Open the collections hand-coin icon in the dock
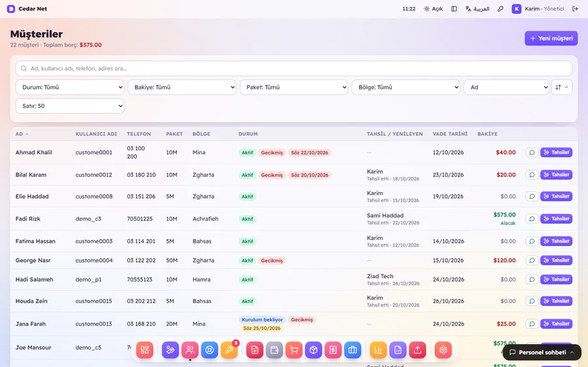Screen dimensions: 588x367 [x=171, y=350]
